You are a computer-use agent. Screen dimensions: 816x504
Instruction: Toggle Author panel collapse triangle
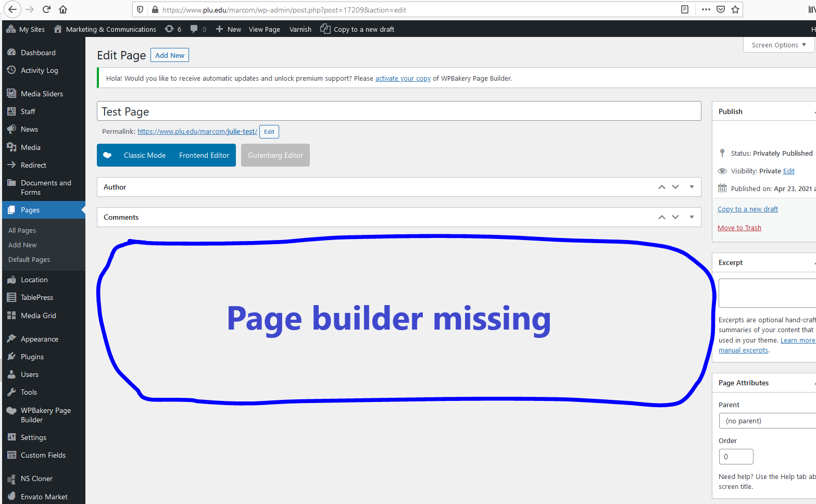click(x=692, y=187)
